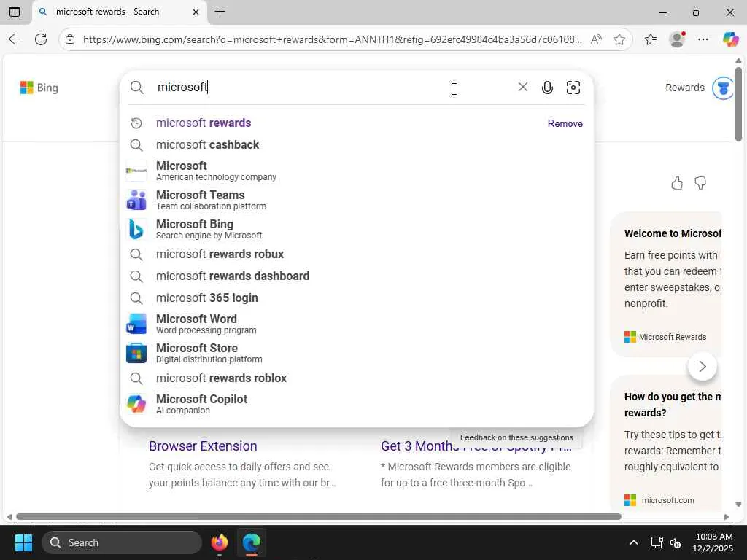Click the 'microsoft rewards - Search' tab
Image resolution: width=747 pixels, height=560 pixels.
coord(120,12)
